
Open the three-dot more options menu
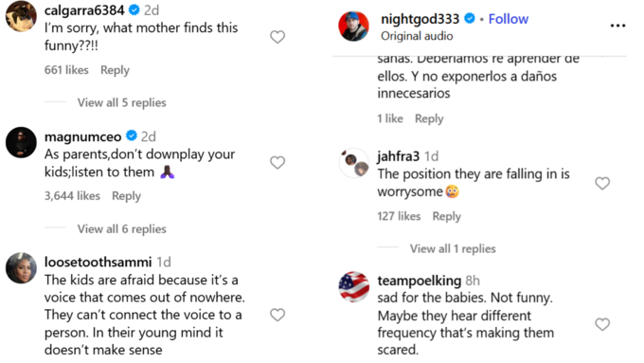click(617, 26)
